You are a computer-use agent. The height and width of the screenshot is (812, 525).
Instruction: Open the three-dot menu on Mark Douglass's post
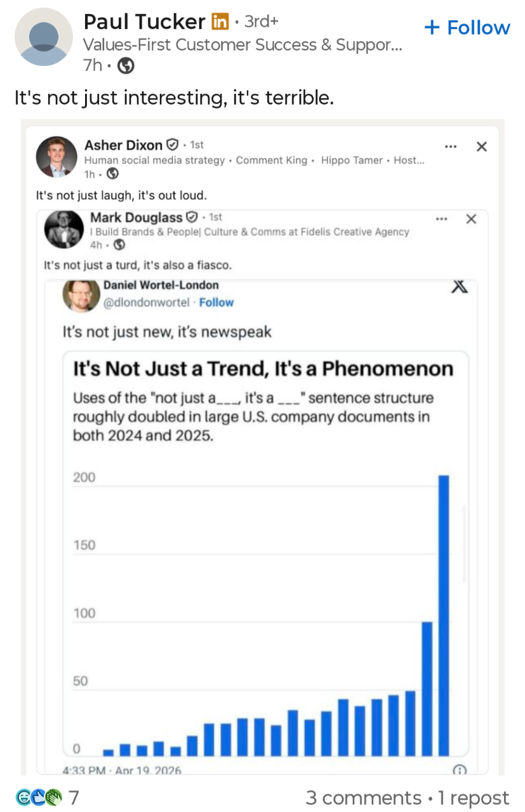pos(441,219)
